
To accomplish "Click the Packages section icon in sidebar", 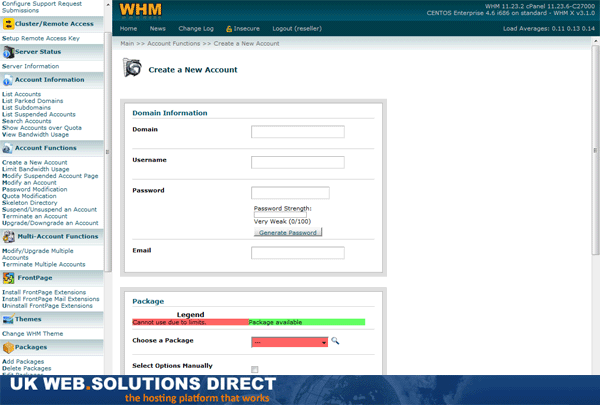I will 8,347.
